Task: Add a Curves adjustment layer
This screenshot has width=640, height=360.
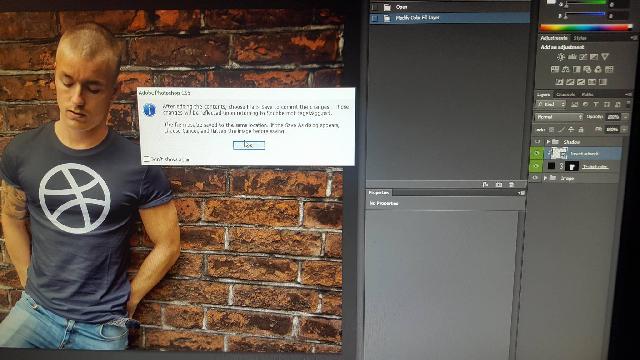Action: pos(583,57)
